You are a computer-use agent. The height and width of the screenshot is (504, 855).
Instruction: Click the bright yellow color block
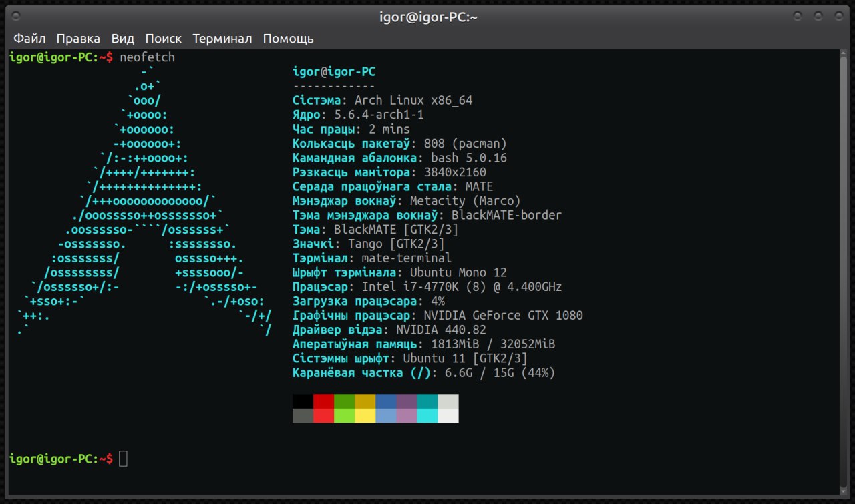[x=365, y=415]
